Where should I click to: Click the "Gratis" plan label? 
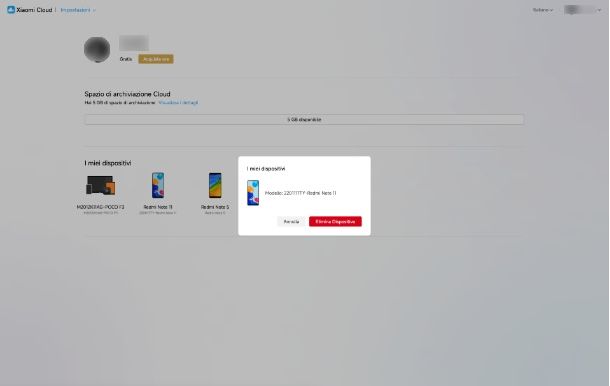126,59
